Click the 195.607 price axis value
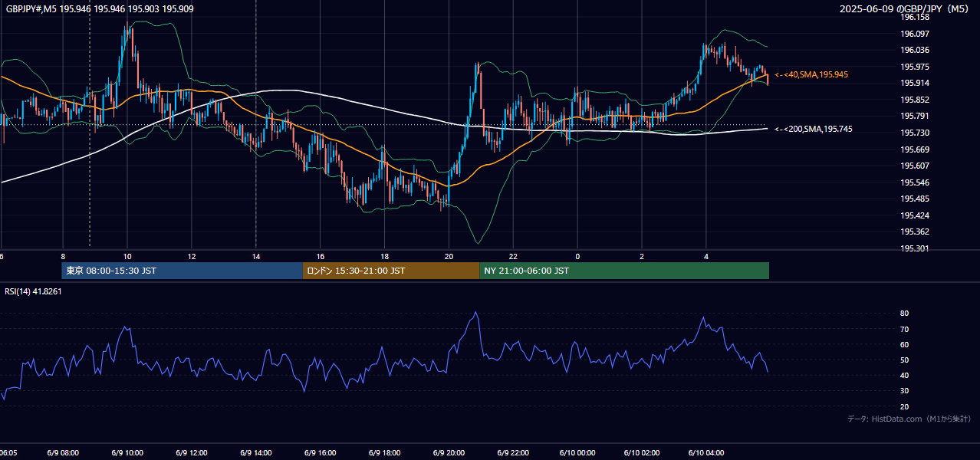The width and height of the screenshot is (980, 460). click(x=915, y=166)
